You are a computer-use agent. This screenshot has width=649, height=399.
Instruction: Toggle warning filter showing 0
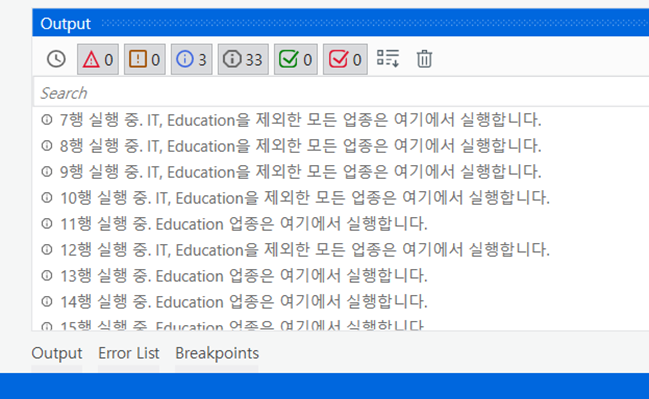pyautogui.click(x=144, y=59)
